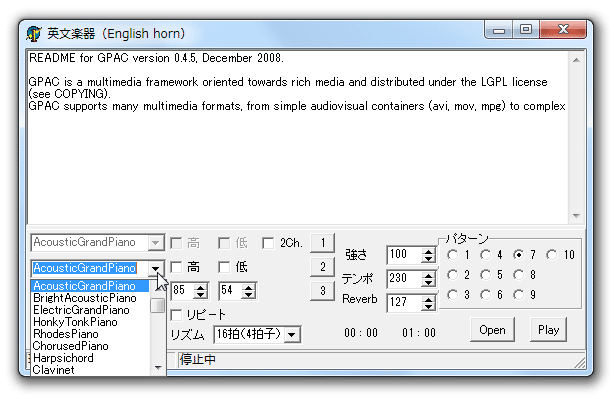The width and height of the screenshot is (614, 399).
Task: Select BrightAcousticPiano in the dropdown list
Action: [90, 298]
